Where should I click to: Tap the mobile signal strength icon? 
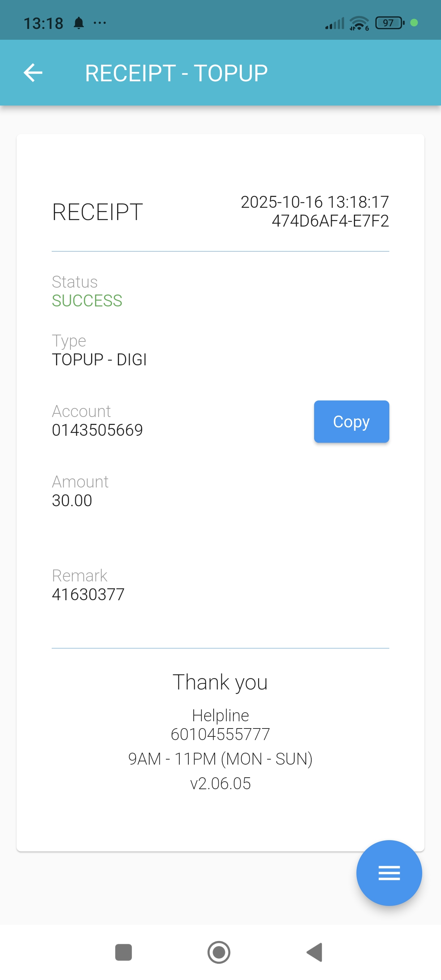pos(334,23)
